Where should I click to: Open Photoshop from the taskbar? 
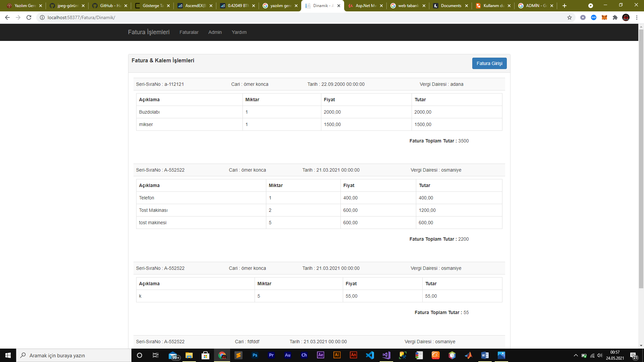[255, 355]
